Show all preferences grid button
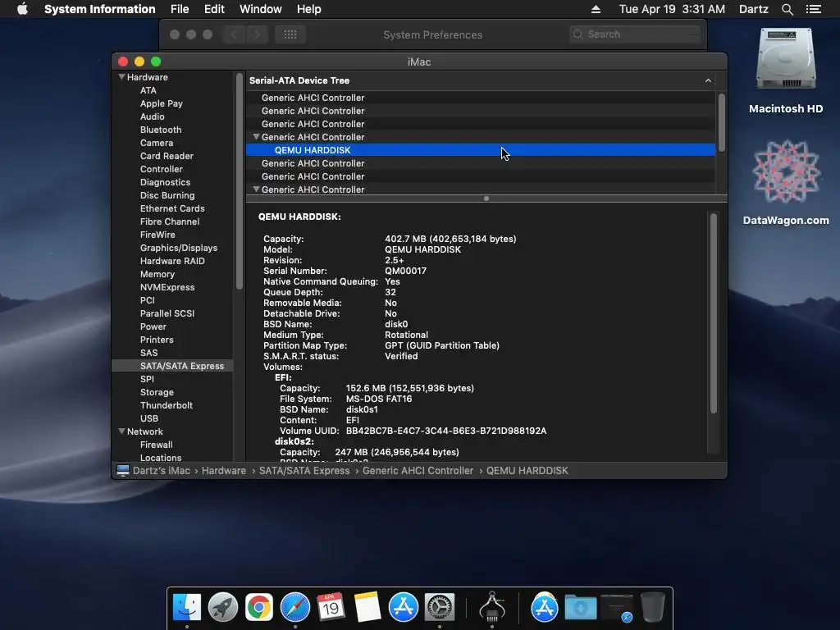 (290, 34)
